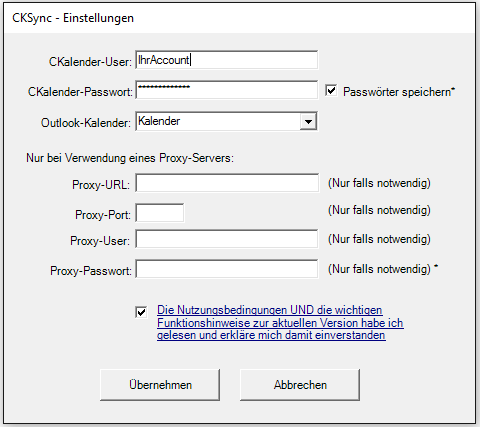This screenshot has width=480, height=427.
Task: Click the Outlook-Kalender label
Action: pyautogui.click(x=86, y=123)
